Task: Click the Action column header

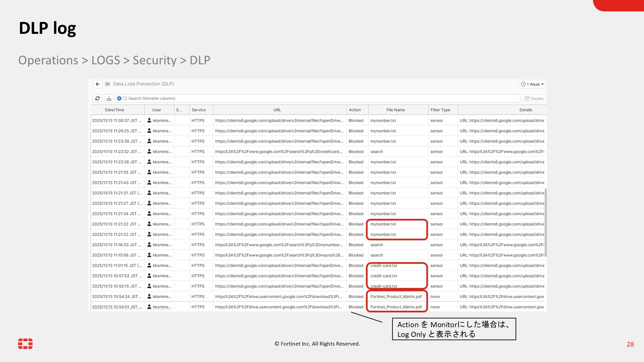Action: click(355, 110)
